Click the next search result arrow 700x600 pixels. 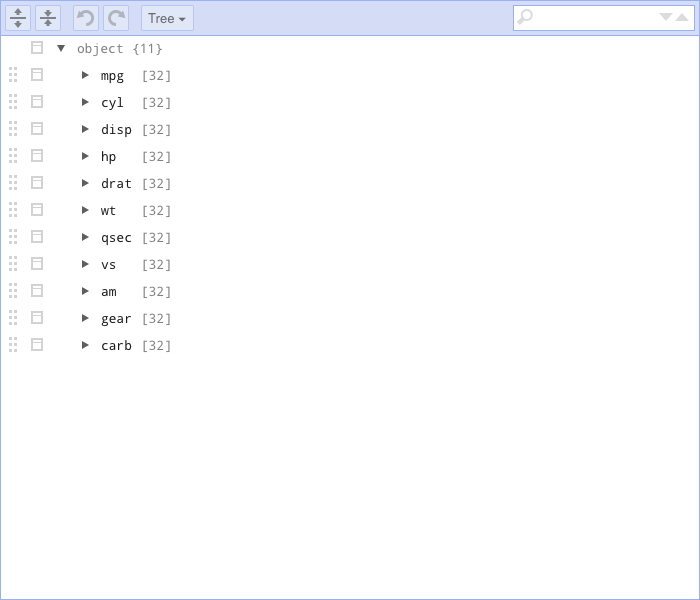point(666,17)
